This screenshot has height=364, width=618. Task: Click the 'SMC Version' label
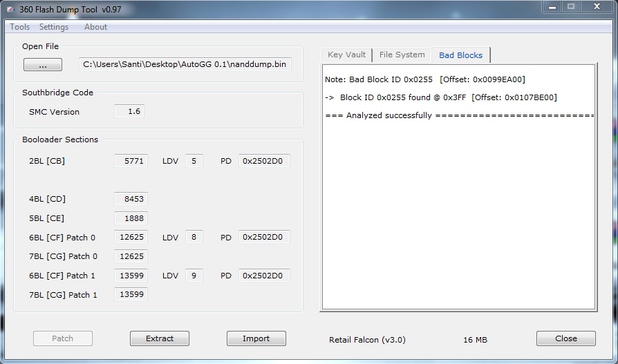pyautogui.click(x=54, y=112)
